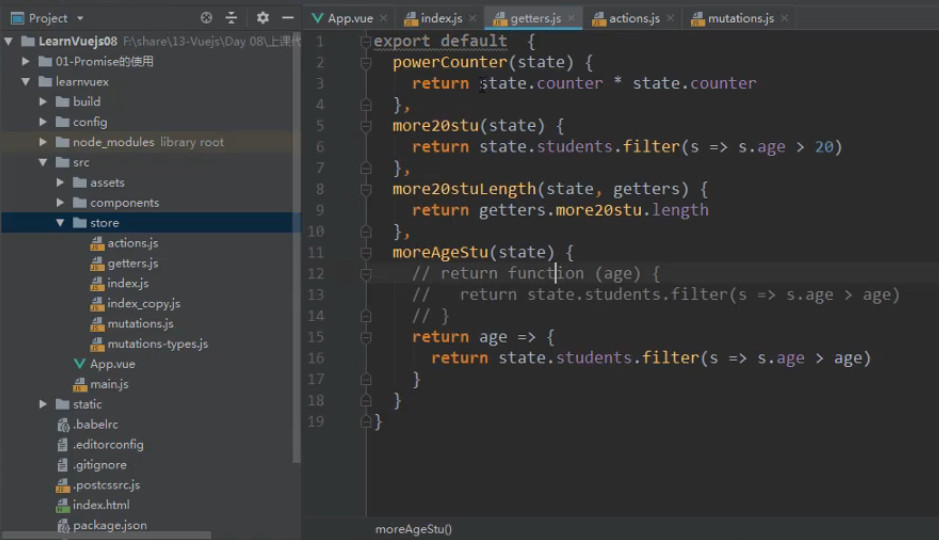Click the number 20 in line 6
Viewport: 939px width, 540px height.
point(823,147)
